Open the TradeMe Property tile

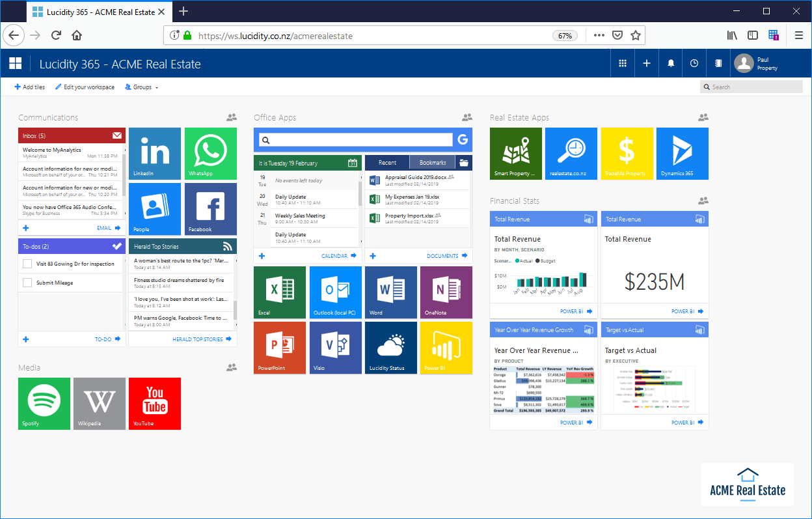click(627, 154)
